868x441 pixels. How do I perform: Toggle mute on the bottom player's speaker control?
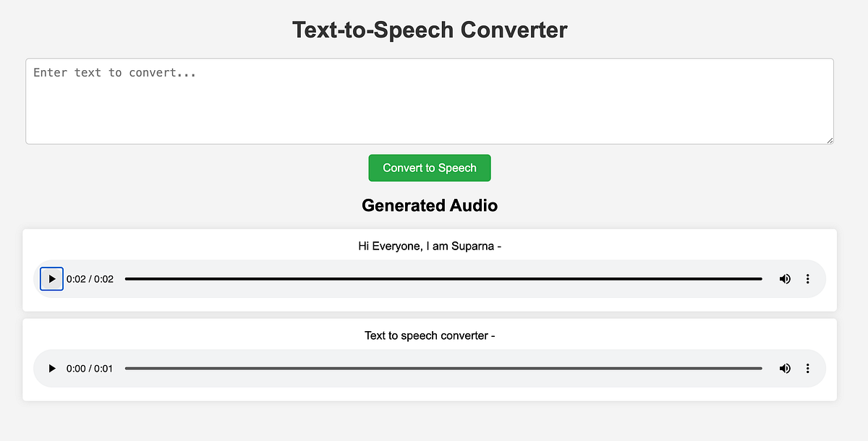click(x=785, y=368)
